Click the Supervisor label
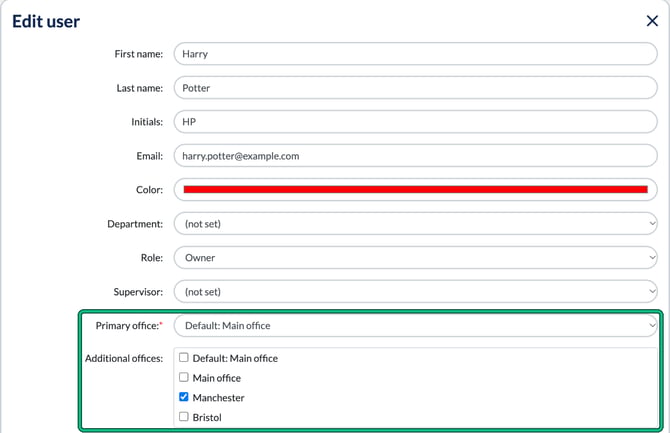This screenshot has height=433, width=670. (138, 292)
